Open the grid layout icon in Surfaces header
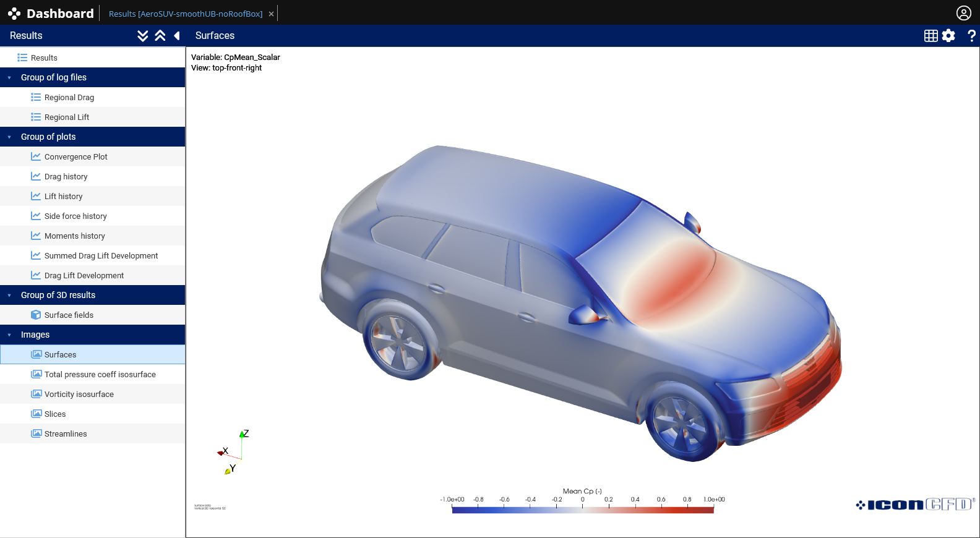 pyautogui.click(x=931, y=36)
